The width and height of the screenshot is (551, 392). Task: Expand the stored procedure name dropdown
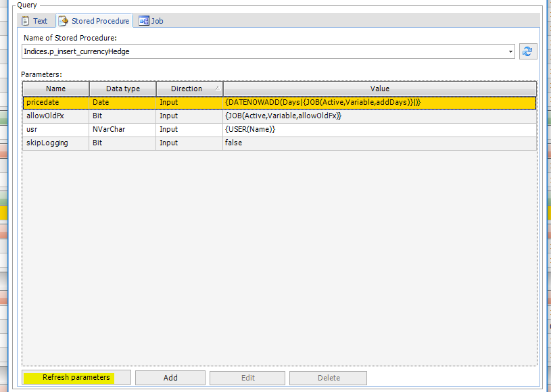point(510,51)
